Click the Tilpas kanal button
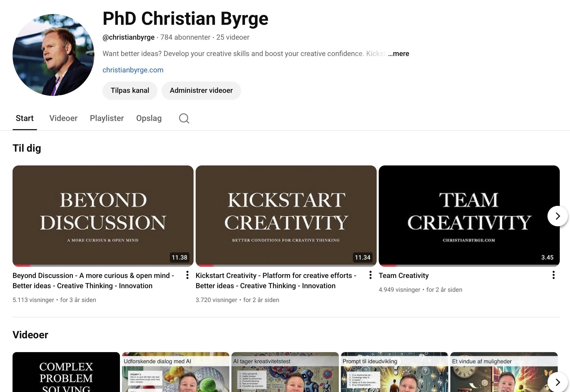This screenshot has width=570, height=392. coord(130,91)
